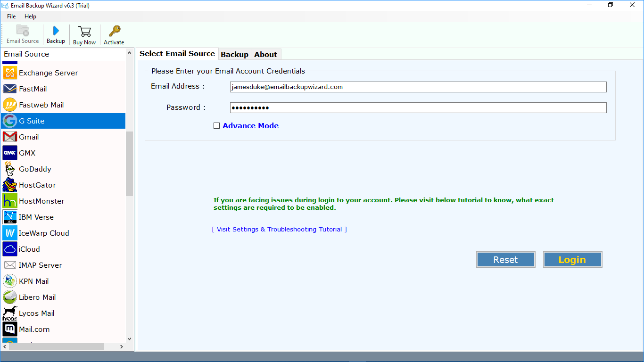Image resolution: width=644 pixels, height=362 pixels.
Task: Click into the Password field
Action: [418, 107]
